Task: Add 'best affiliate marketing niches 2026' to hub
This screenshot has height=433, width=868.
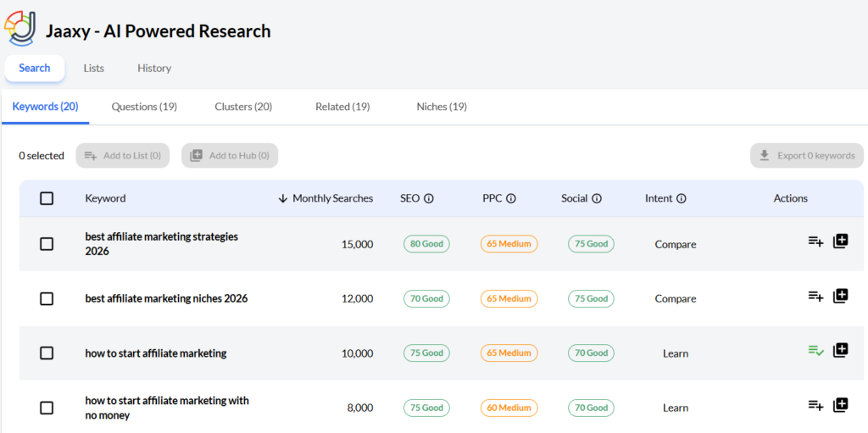Action: [x=840, y=297]
